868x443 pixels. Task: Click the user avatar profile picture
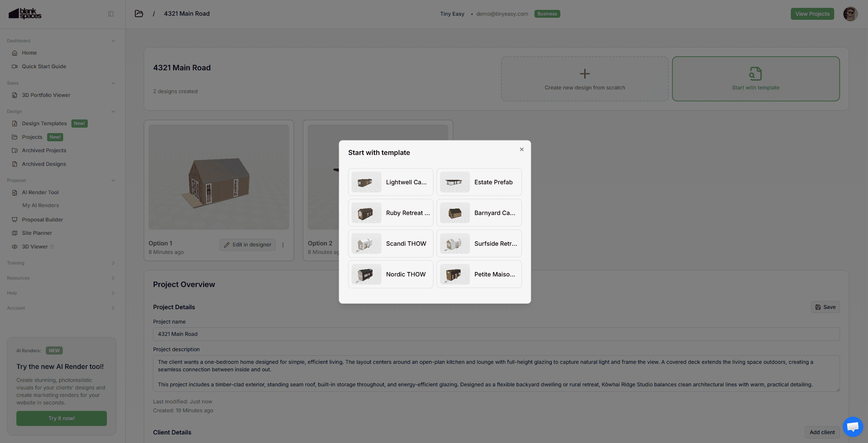click(850, 14)
